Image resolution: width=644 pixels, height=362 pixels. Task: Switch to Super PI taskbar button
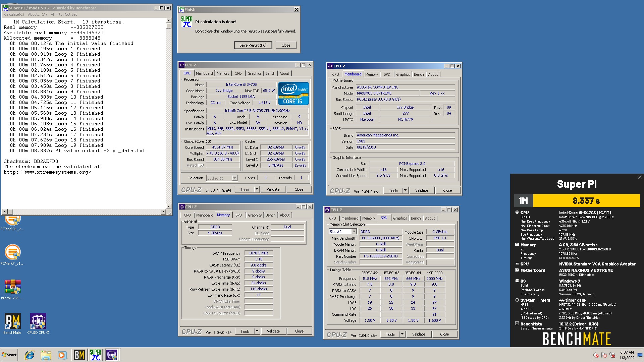(x=95, y=355)
